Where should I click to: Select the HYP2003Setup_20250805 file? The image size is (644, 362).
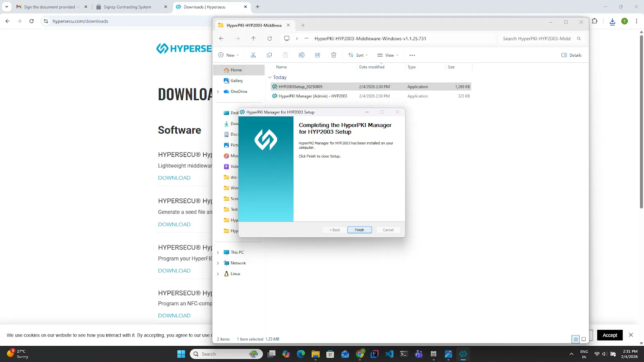click(x=371, y=86)
